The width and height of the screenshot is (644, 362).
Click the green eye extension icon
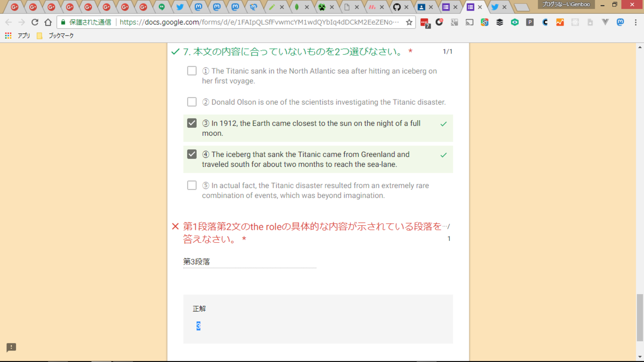515,22
